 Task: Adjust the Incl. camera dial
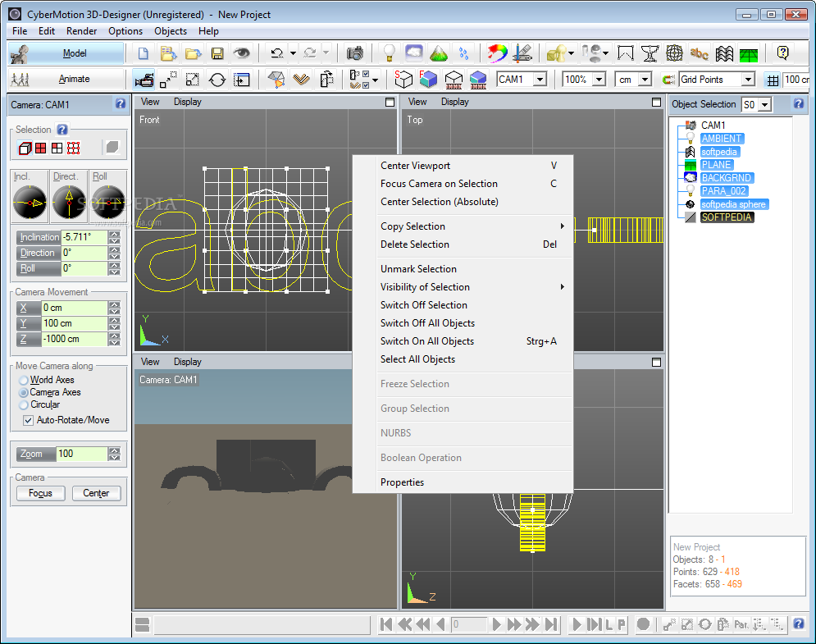pyautogui.click(x=30, y=202)
